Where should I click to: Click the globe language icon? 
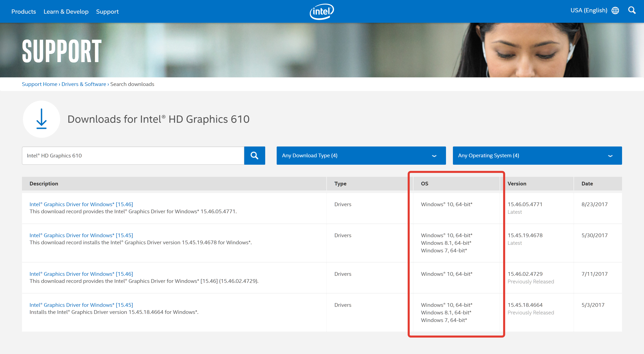tap(615, 10)
